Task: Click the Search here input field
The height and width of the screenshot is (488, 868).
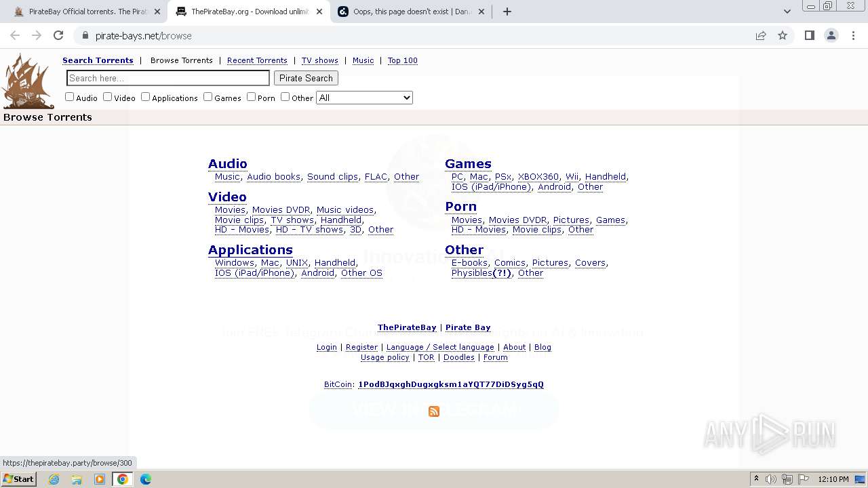Action: coord(168,78)
